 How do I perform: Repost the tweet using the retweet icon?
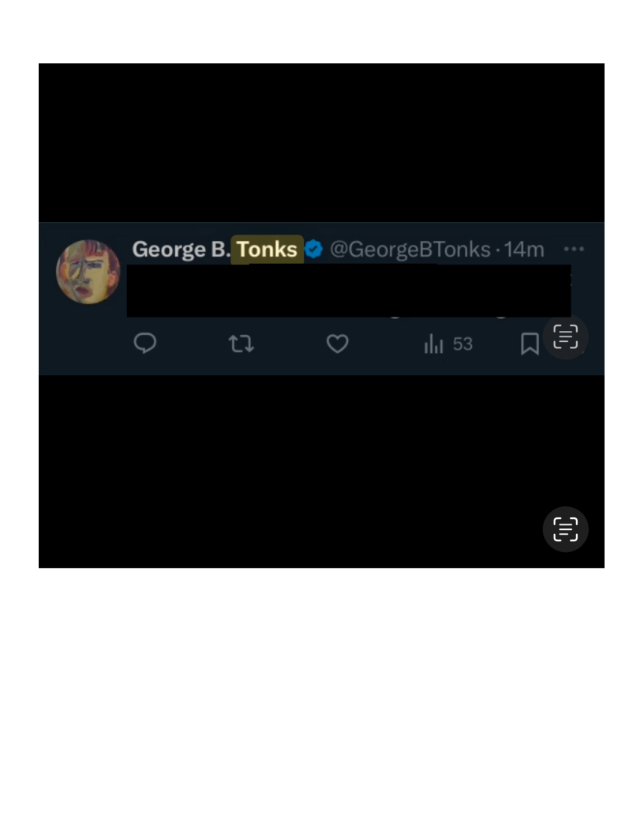pos(241,344)
